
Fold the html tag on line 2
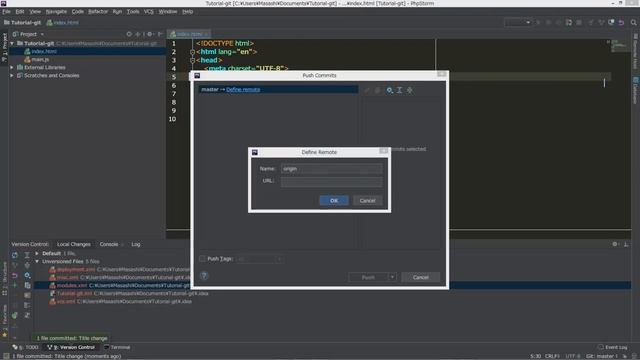(x=192, y=52)
